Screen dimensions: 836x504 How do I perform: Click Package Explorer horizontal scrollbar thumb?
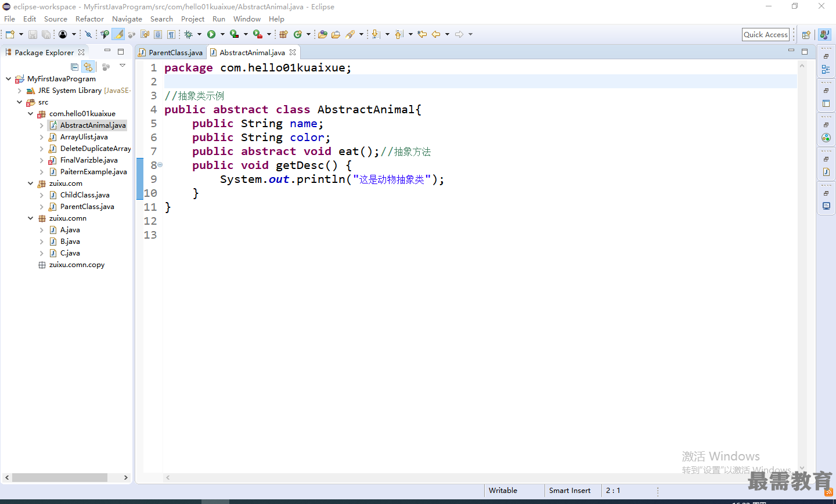pyautogui.click(x=60, y=477)
